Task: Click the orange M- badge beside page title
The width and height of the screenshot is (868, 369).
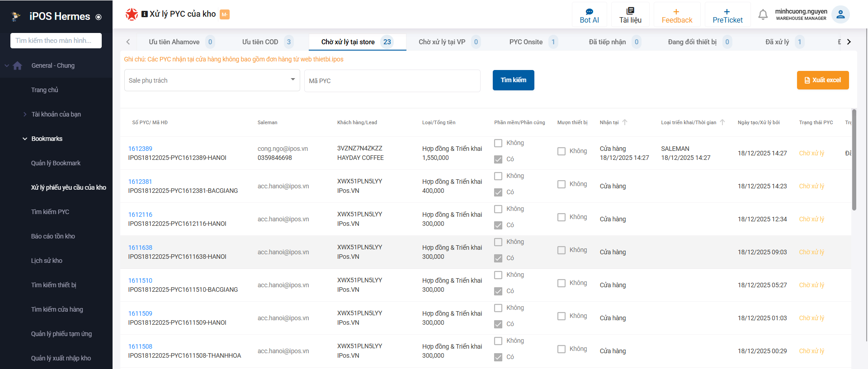Action: click(x=225, y=14)
